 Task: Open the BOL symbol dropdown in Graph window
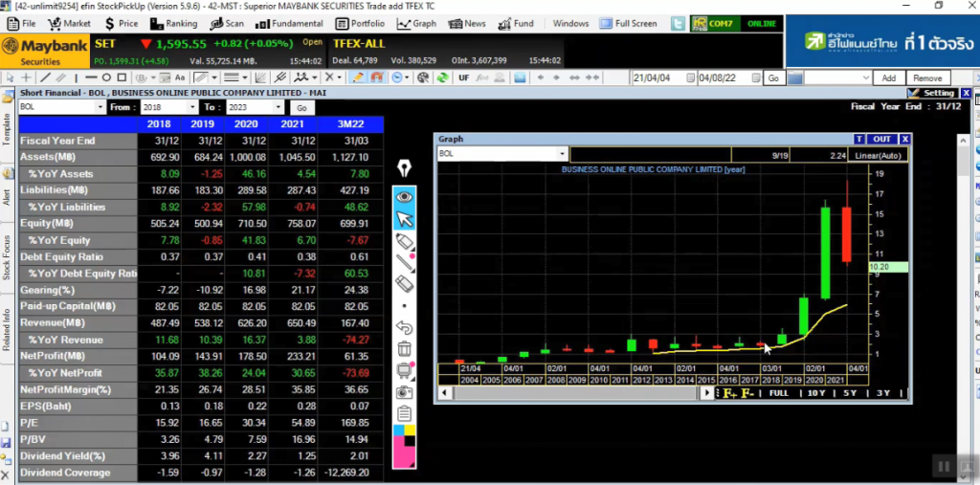(x=562, y=154)
